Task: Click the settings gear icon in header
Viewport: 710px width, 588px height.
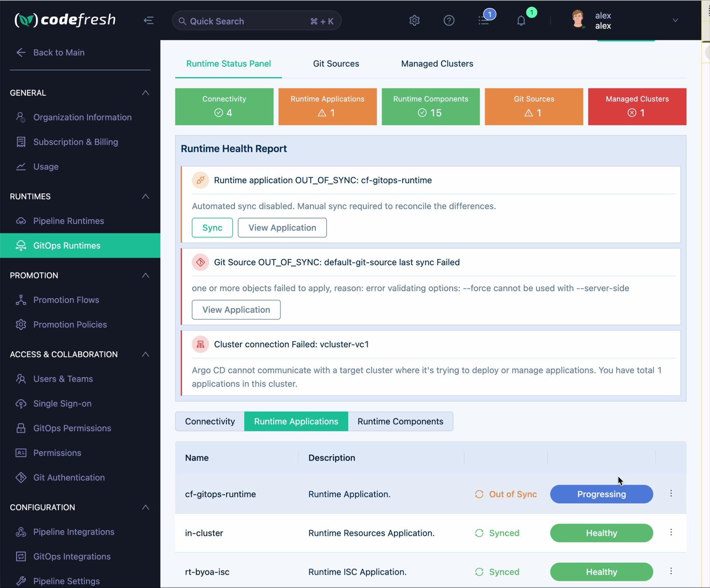Action: click(x=414, y=20)
